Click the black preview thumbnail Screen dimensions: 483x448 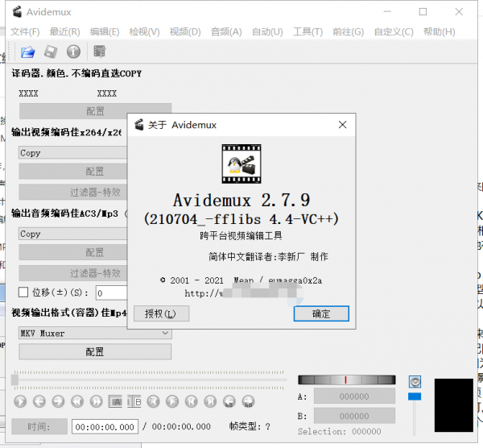(454, 405)
